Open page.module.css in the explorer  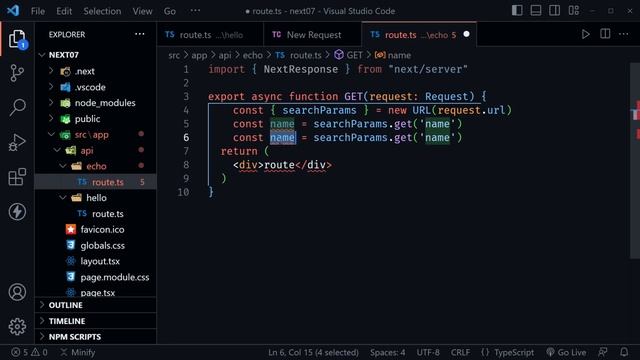96,277
